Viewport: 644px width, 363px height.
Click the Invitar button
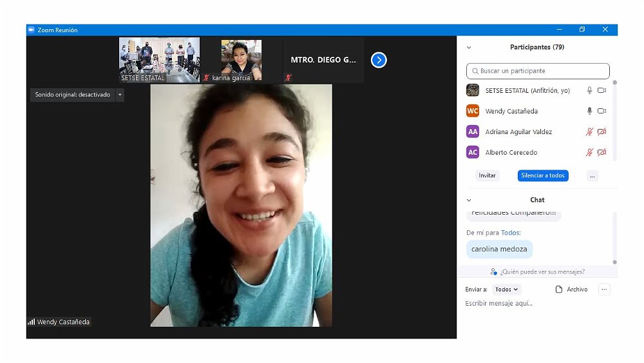pyautogui.click(x=488, y=175)
